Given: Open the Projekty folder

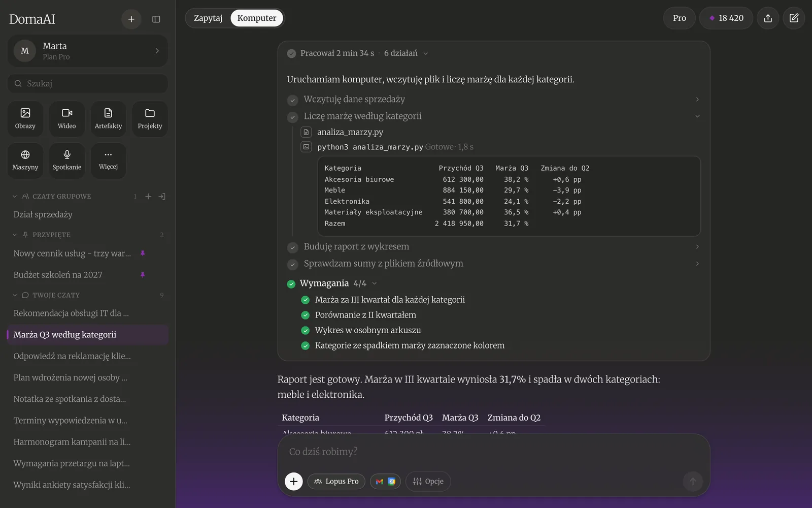Looking at the screenshot, I should point(150,119).
